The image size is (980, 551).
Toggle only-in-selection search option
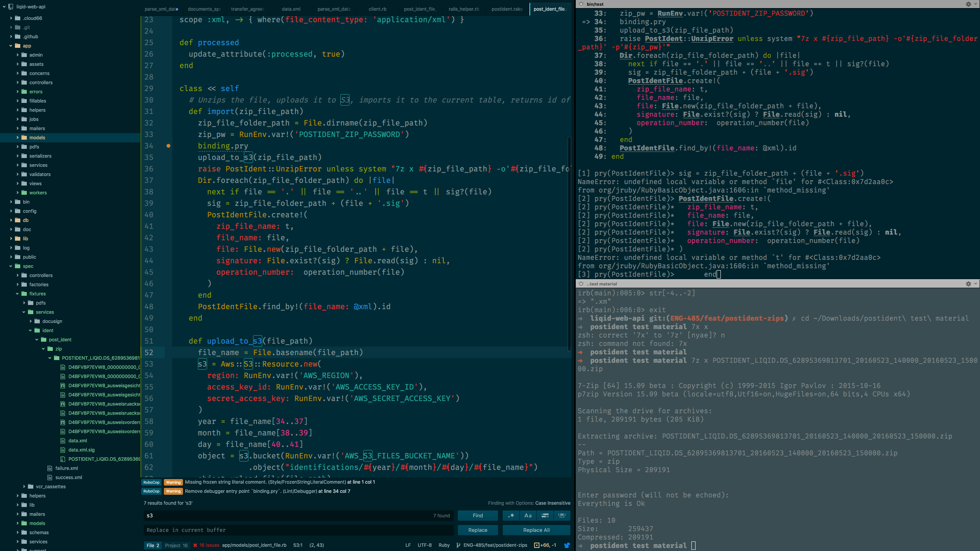coord(545,515)
